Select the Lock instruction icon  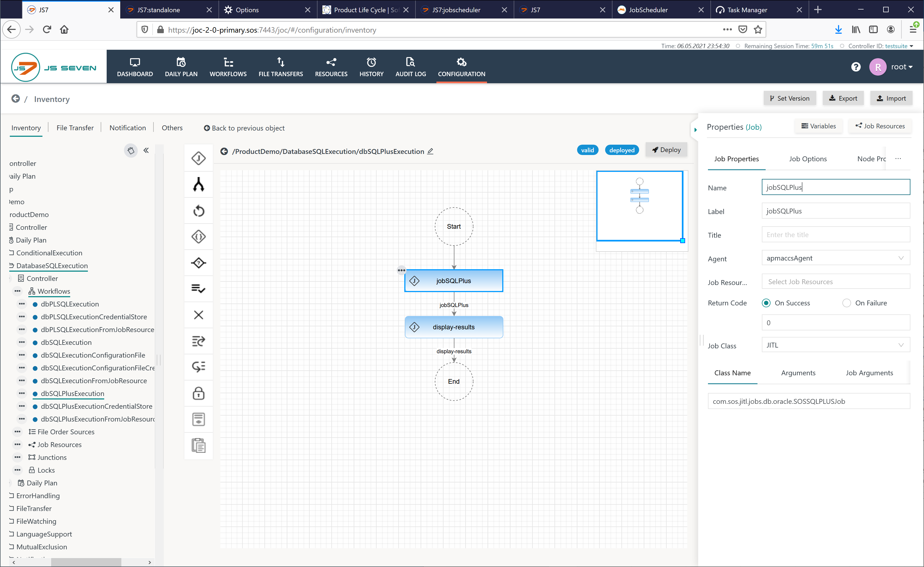click(198, 393)
